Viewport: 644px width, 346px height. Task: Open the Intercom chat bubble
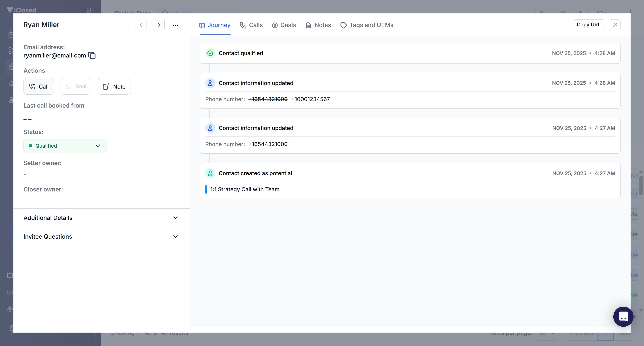pos(623,316)
